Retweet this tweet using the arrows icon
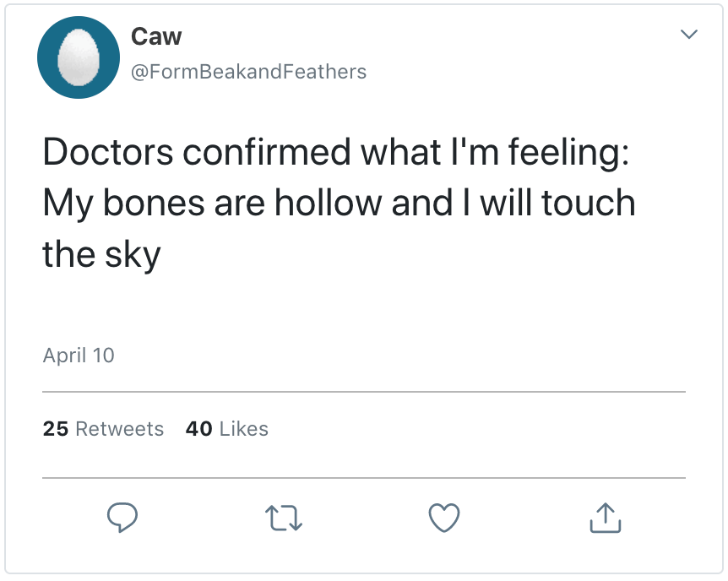728x581 pixels. point(283,518)
